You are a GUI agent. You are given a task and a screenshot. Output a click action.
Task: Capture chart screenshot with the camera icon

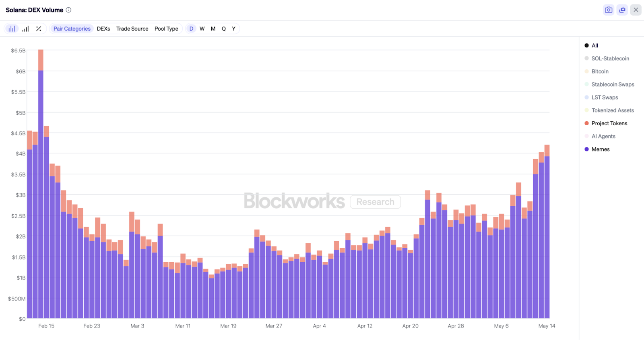[609, 10]
